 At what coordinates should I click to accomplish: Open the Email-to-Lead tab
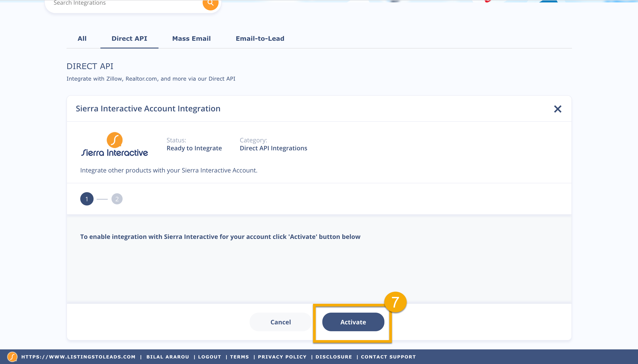click(260, 39)
